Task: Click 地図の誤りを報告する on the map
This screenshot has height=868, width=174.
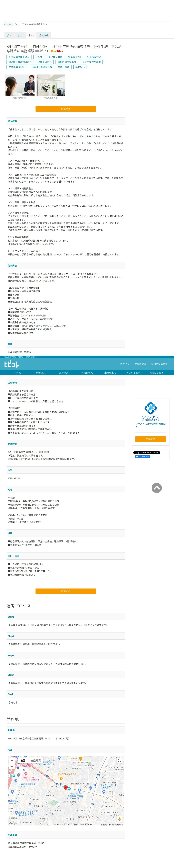Action: tap(116, 825)
